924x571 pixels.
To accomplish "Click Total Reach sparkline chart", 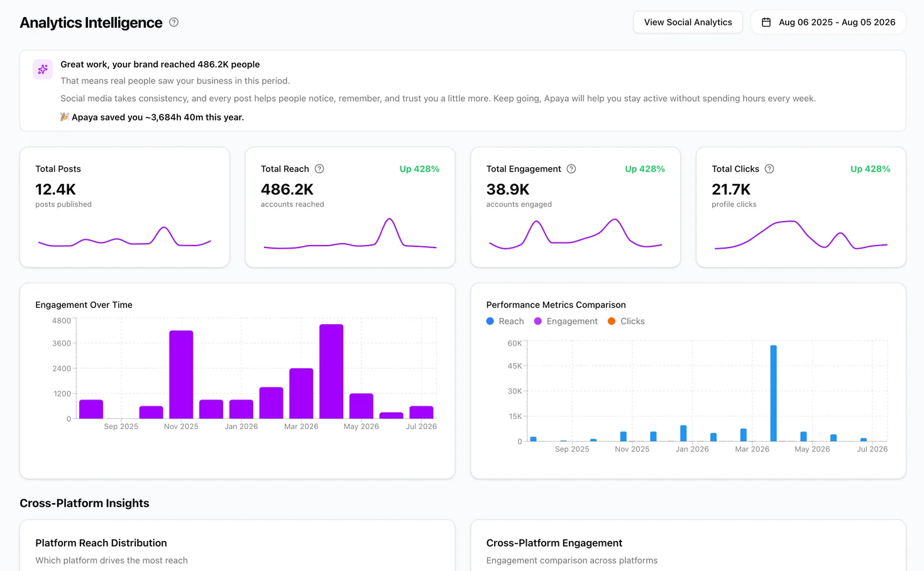I will pyautogui.click(x=350, y=234).
